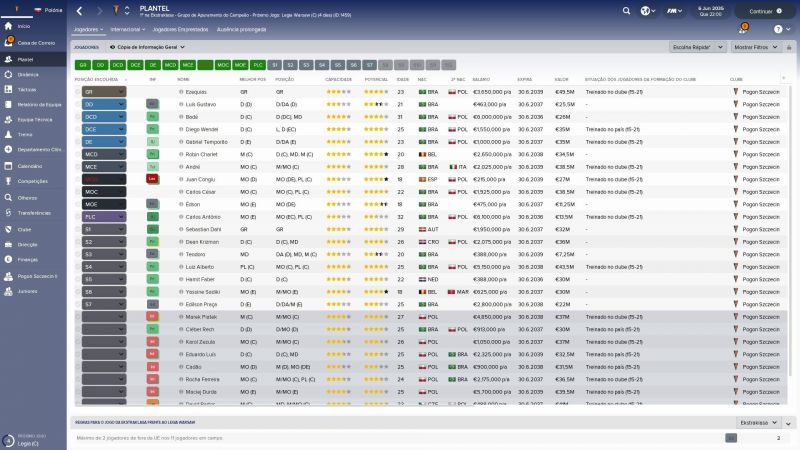Open the Casa de Correio inbox icon
The width and height of the screenshot is (800, 450).
pyautogui.click(x=8, y=43)
